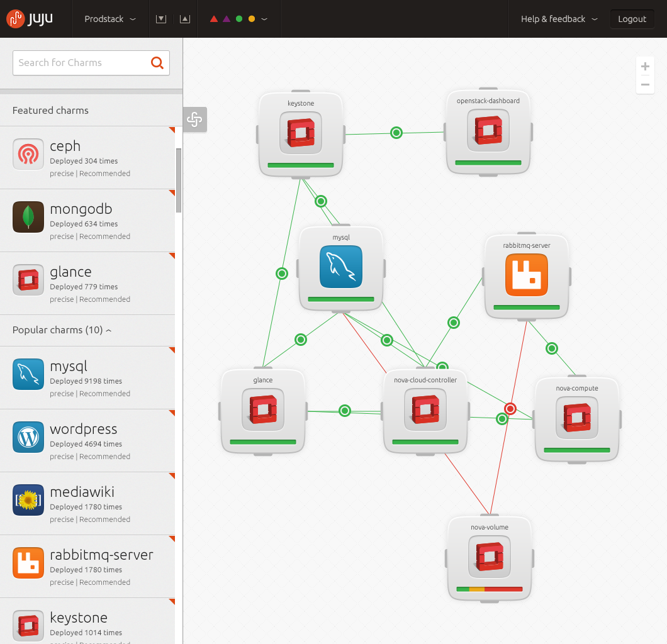667x644 pixels.
Task: Click the import (down arrow) icon
Action: (x=161, y=19)
